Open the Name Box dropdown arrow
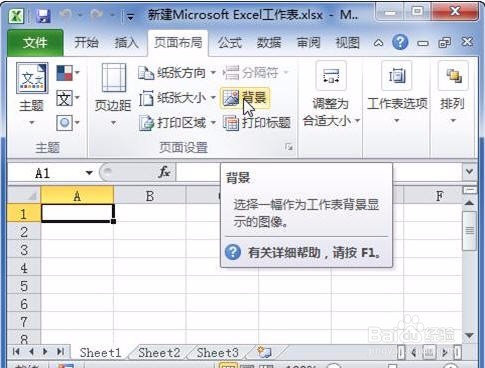485x368 pixels. 89,173
